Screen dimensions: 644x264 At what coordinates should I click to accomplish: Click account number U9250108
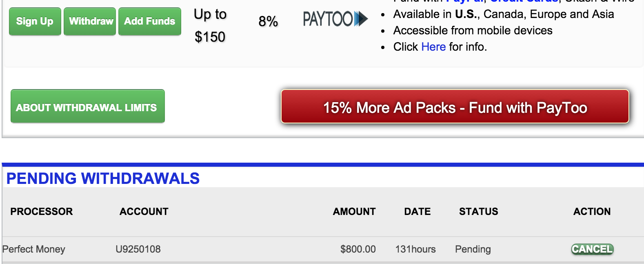pos(138,249)
